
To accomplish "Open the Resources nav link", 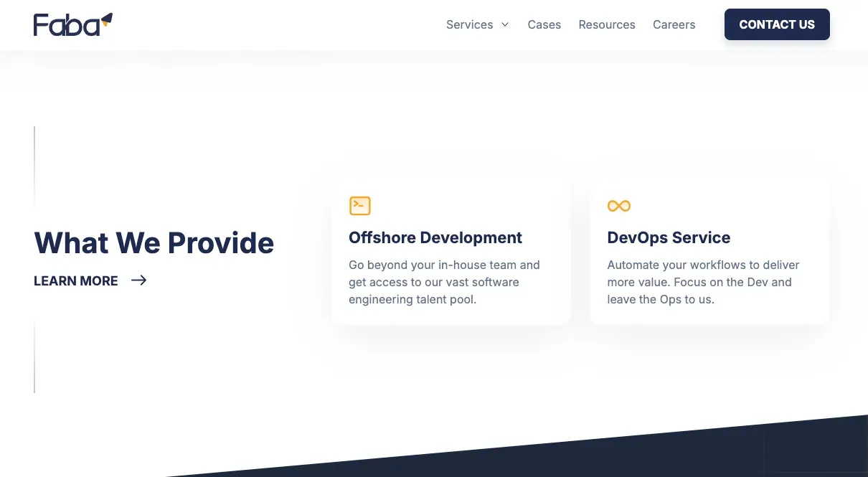I will pos(607,24).
